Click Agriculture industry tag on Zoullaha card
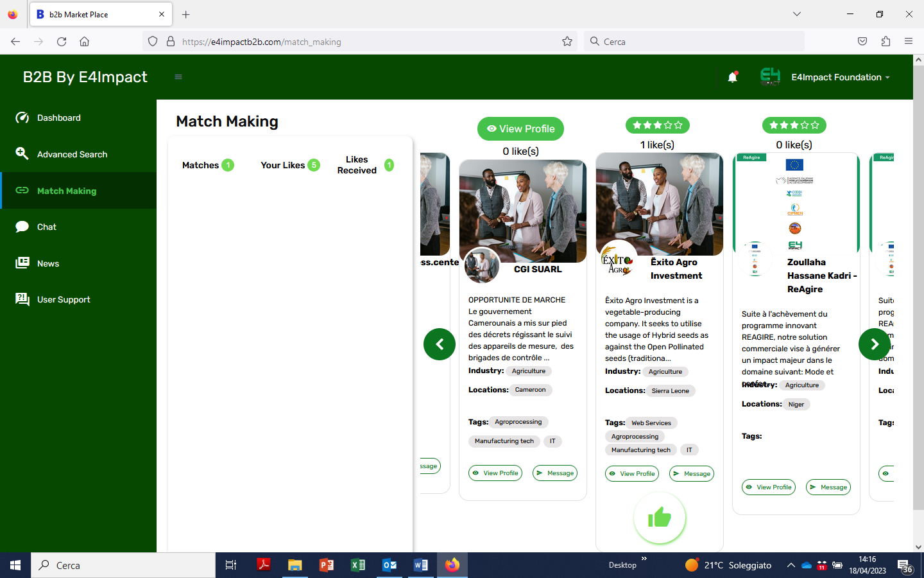Image resolution: width=924 pixels, height=578 pixels. tap(802, 385)
